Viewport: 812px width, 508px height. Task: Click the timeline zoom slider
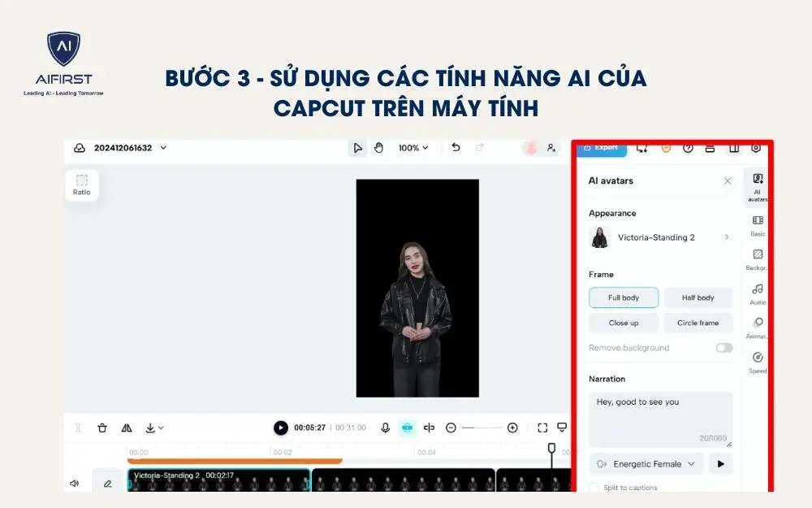pyautogui.click(x=482, y=428)
